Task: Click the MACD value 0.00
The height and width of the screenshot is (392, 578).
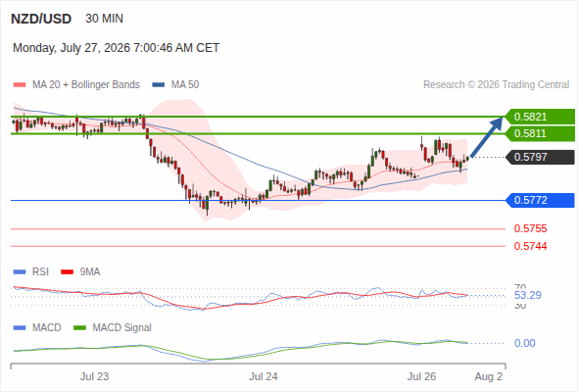Action: pyautogui.click(x=525, y=343)
